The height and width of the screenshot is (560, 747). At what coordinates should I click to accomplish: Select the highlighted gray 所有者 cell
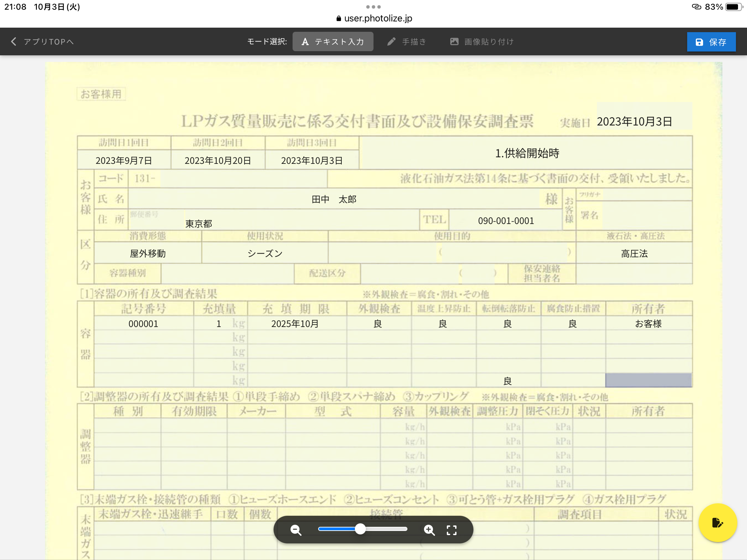tap(648, 380)
